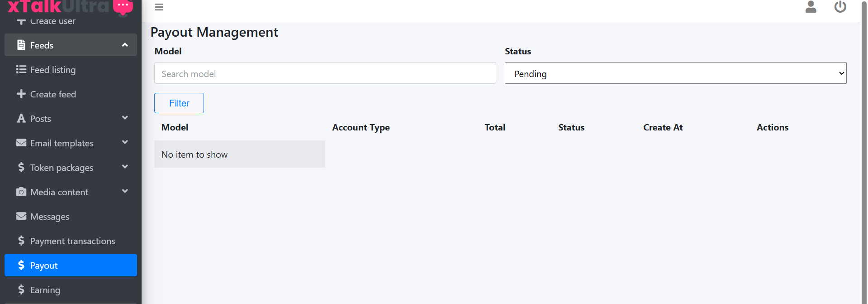This screenshot has height=304, width=868.
Task: Open the user profile icon
Action: pyautogui.click(x=811, y=7)
